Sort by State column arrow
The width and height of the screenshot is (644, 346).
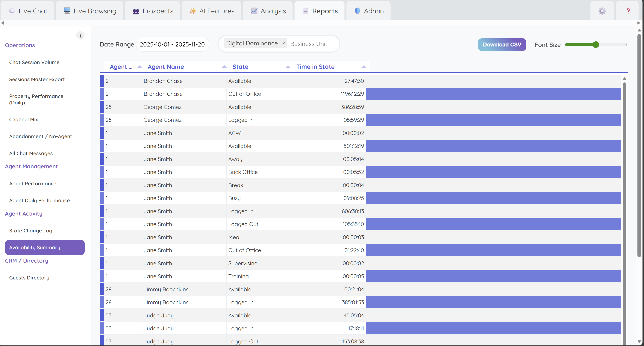click(288, 67)
